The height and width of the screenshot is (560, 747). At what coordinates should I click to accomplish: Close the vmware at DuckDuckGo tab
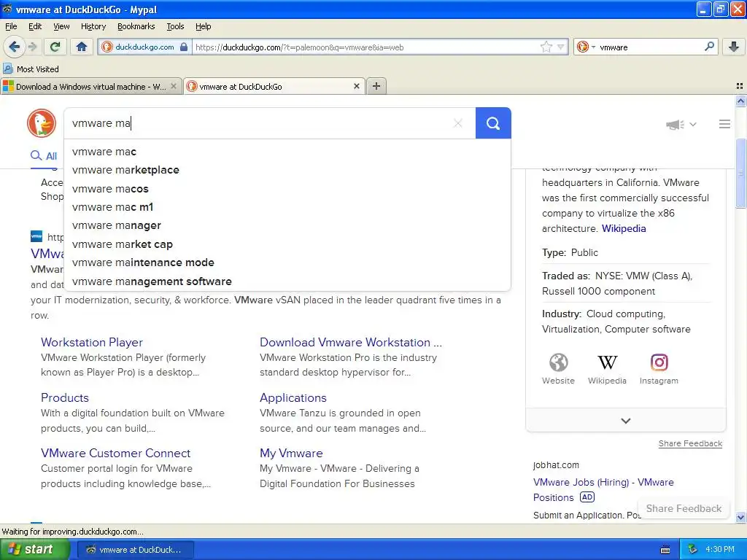[356, 86]
